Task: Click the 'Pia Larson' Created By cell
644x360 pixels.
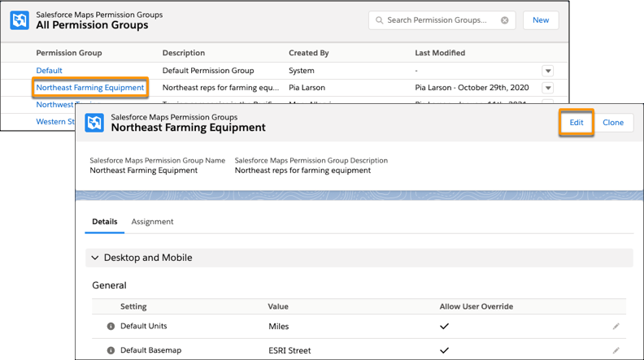Action: (x=307, y=88)
